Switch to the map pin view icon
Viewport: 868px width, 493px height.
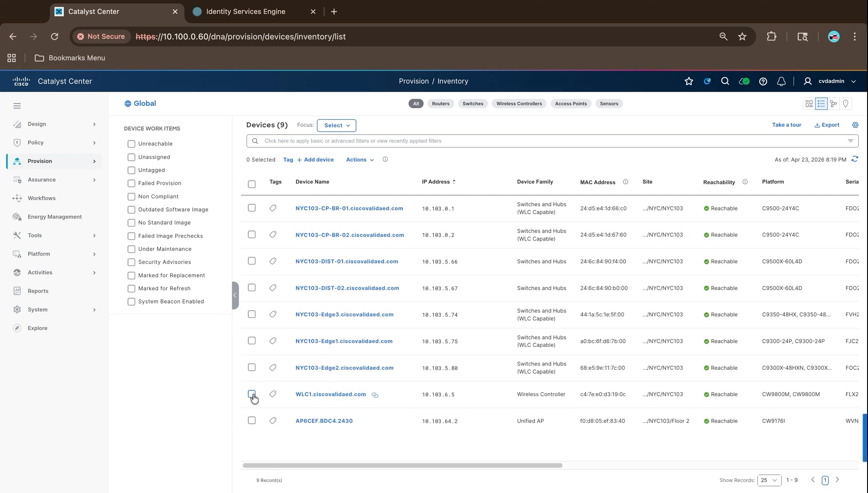[x=846, y=104]
